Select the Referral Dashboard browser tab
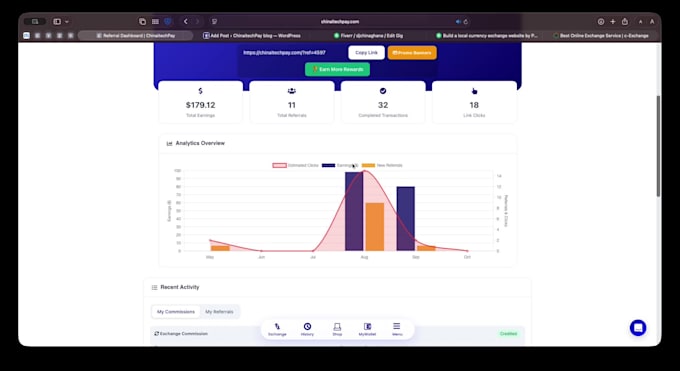Screen dimensions: 680x371 pyautogui.click(x=136, y=36)
